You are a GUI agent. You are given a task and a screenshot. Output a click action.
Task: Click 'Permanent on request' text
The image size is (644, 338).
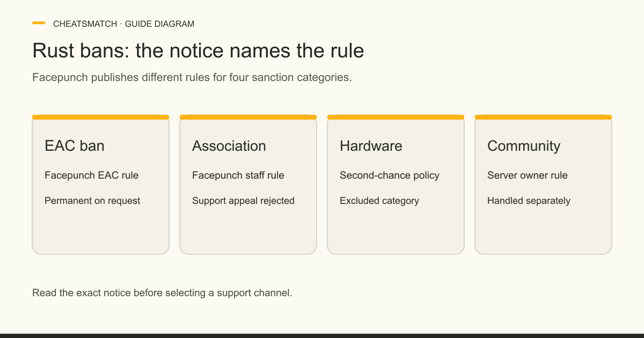coord(92,201)
